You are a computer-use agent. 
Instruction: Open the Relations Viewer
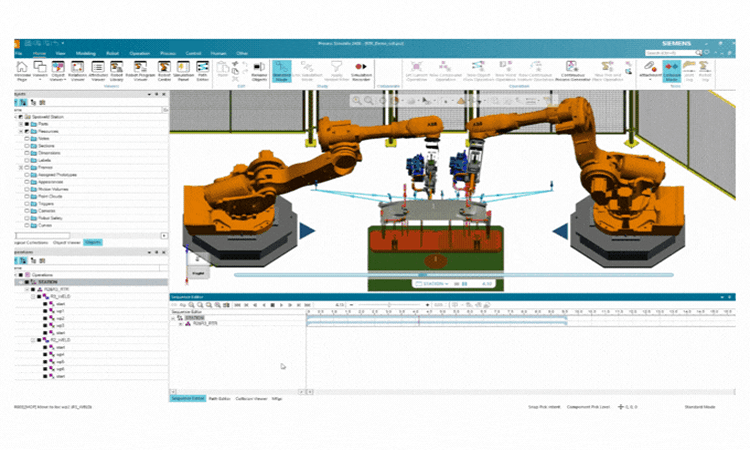coord(77,71)
